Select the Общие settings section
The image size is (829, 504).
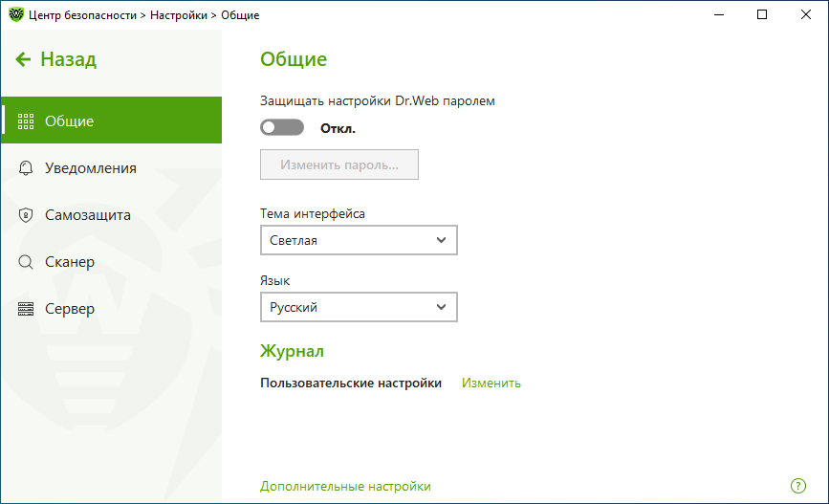coord(112,121)
